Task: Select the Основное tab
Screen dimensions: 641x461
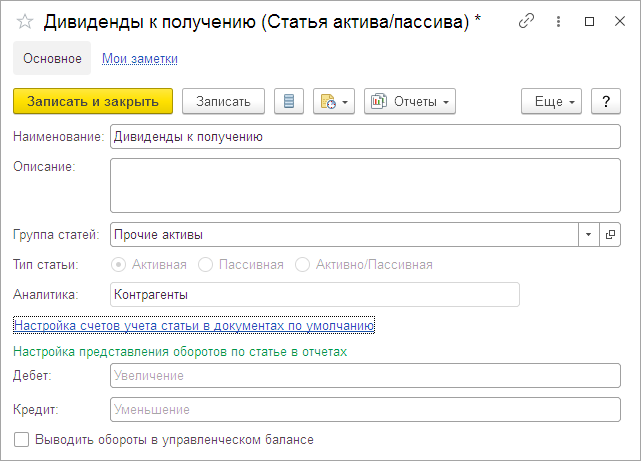Action: (x=52, y=59)
